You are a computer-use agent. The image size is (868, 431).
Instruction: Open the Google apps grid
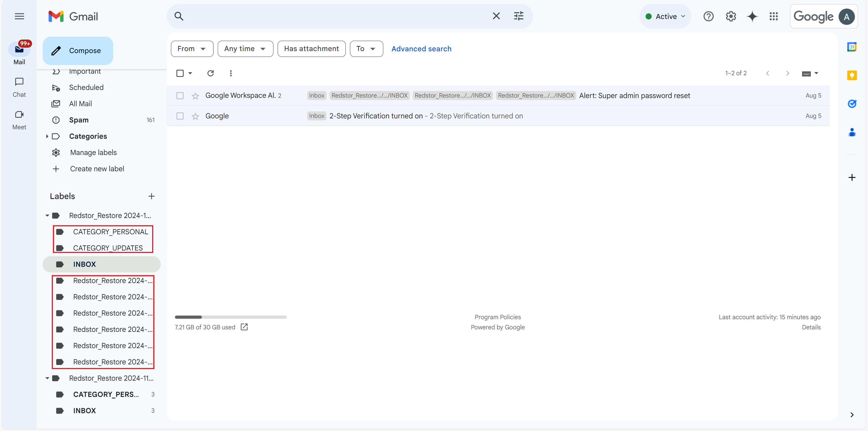(774, 16)
